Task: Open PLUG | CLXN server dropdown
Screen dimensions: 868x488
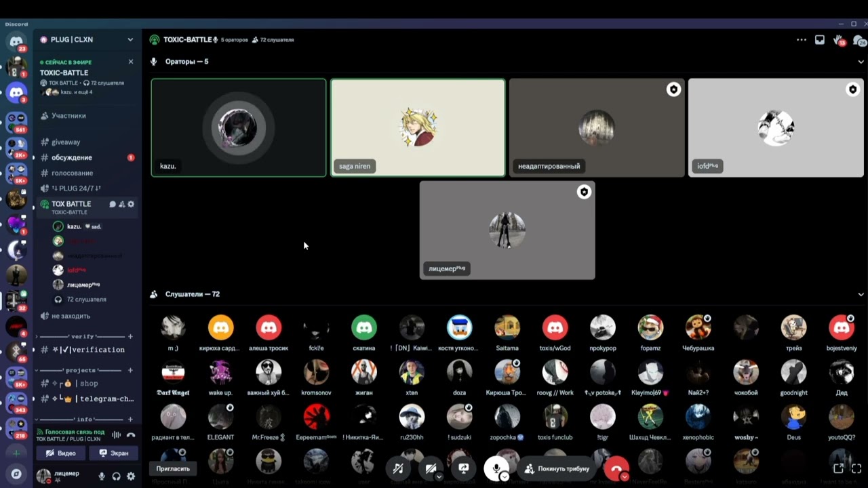Action: (x=130, y=40)
